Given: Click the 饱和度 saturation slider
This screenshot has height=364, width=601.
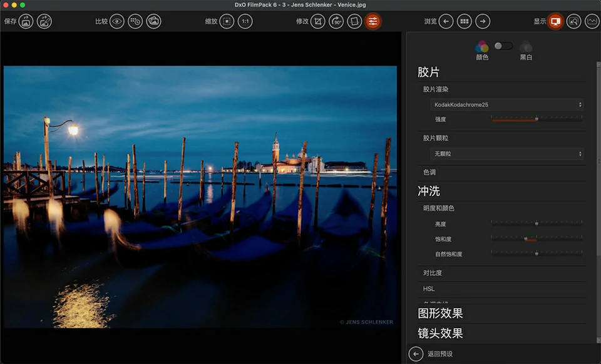Looking at the screenshot, I should point(537,239).
